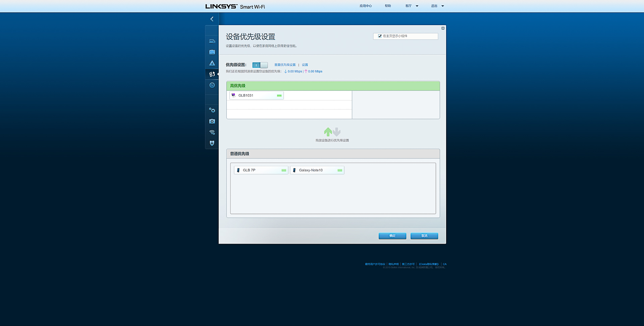Open the 帮助 menu item
The height and width of the screenshot is (326, 644).
pos(388,6)
